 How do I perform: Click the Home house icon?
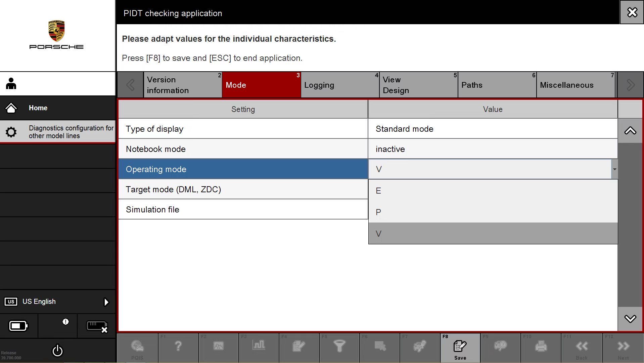(x=11, y=108)
